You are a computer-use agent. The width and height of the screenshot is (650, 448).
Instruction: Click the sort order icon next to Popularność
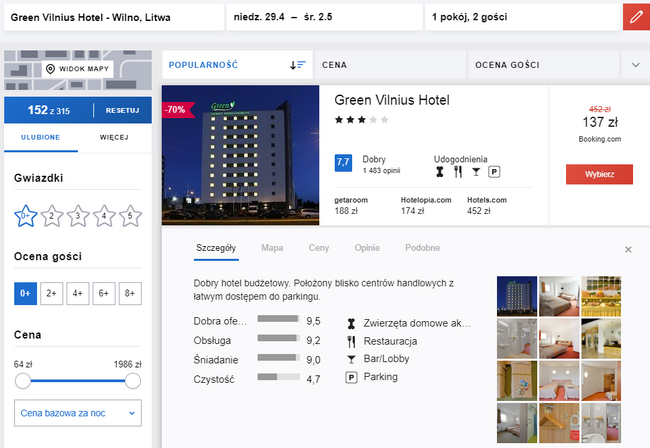click(297, 65)
